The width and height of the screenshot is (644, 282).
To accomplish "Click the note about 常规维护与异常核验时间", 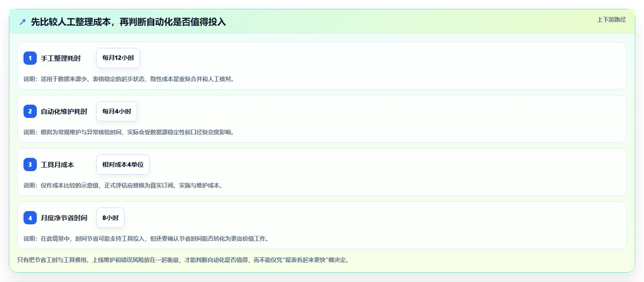I will tap(129, 132).
